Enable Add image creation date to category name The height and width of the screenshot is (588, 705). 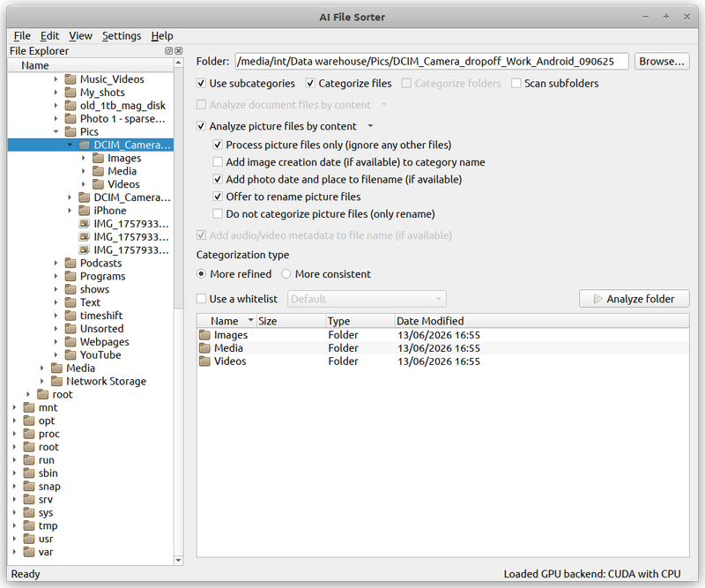click(x=218, y=162)
